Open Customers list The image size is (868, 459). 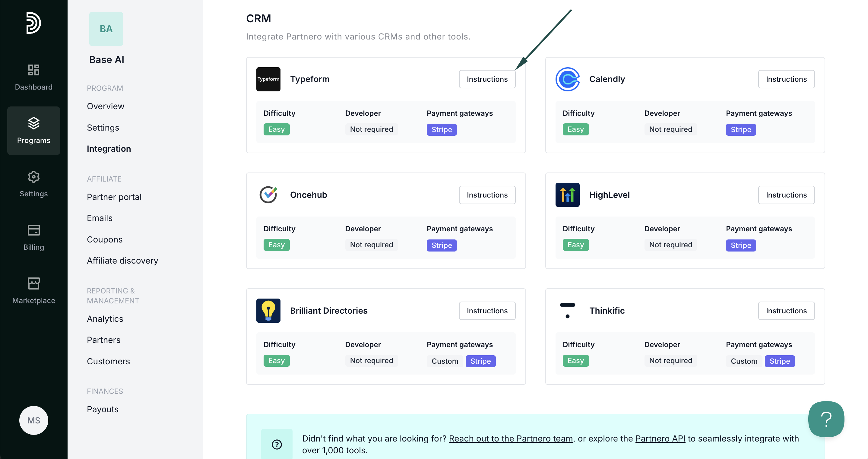click(x=108, y=361)
